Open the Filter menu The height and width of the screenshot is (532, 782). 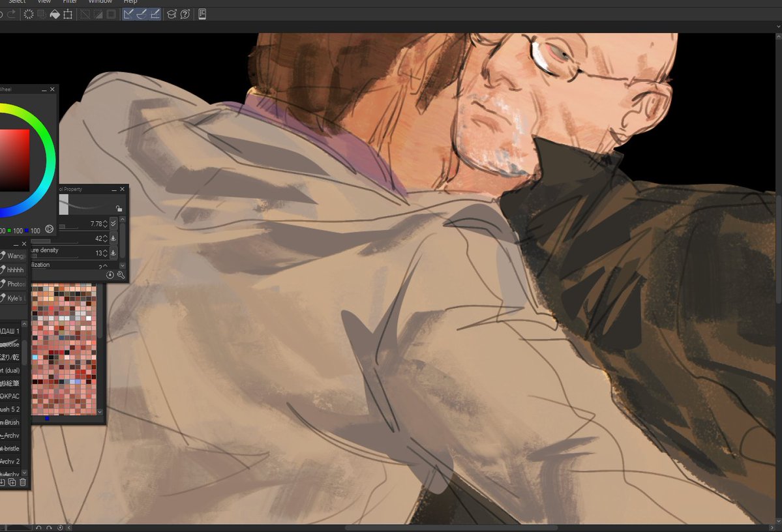(x=70, y=2)
